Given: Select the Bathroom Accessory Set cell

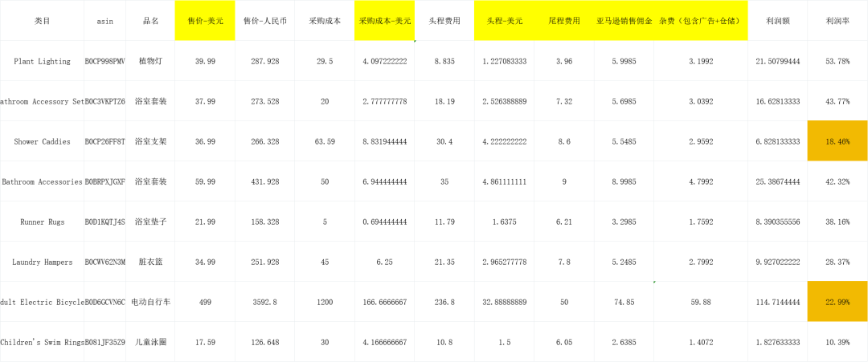Looking at the screenshot, I should (42, 101).
